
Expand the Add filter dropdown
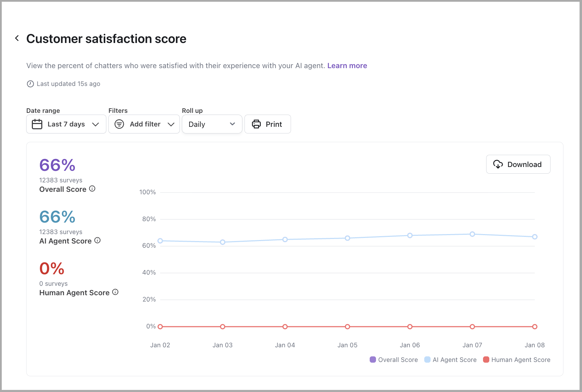144,124
